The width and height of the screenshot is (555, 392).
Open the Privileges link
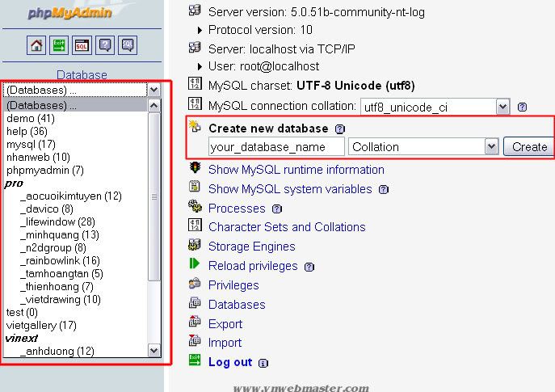click(x=233, y=285)
